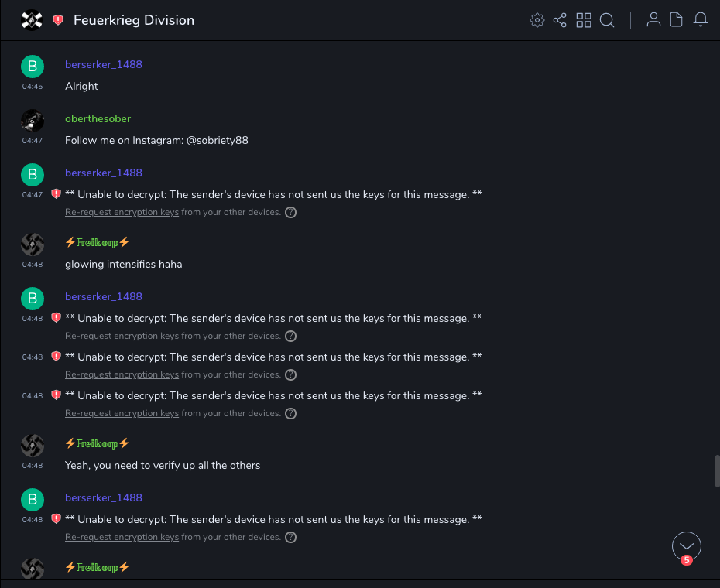Click help icon on last undecryptable message
Screen dimensions: 720x588
[x=291, y=537]
